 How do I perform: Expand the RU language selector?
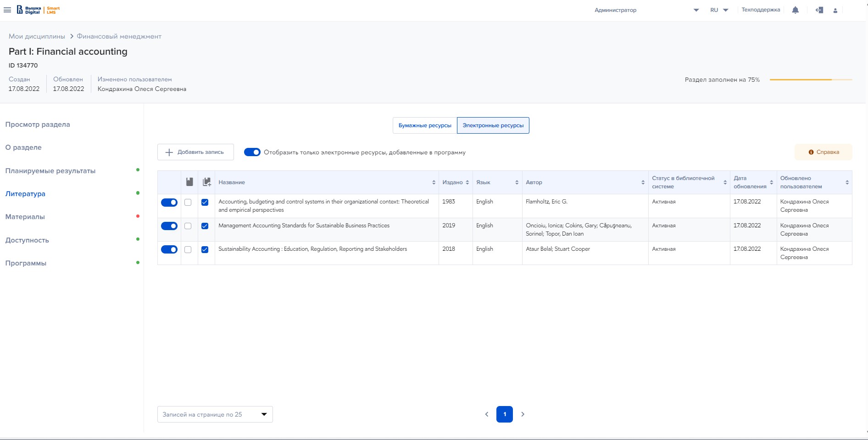[x=719, y=10]
